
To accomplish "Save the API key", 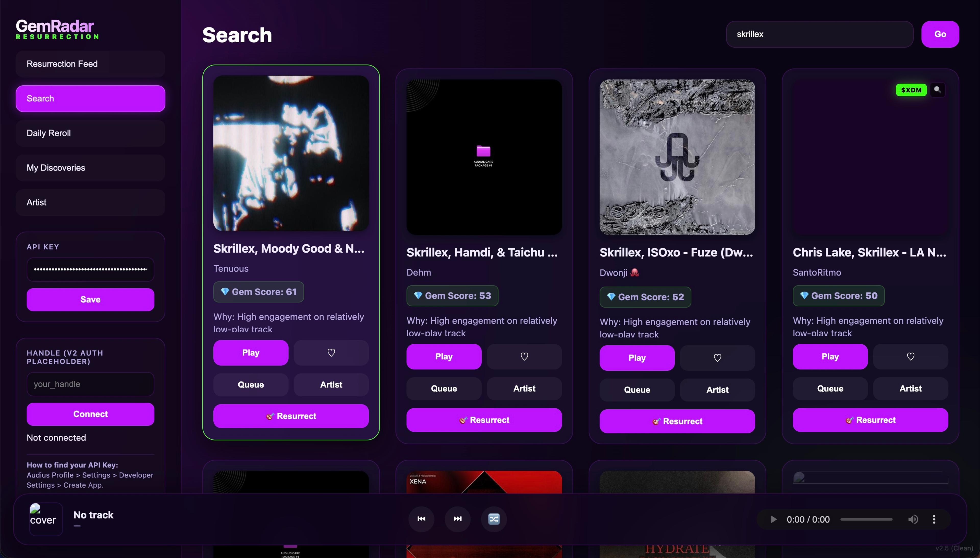I will (x=91, y=300).
